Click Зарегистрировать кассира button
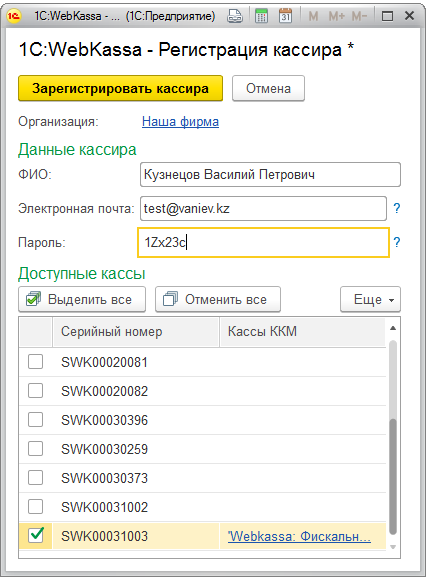 (121, 88)
